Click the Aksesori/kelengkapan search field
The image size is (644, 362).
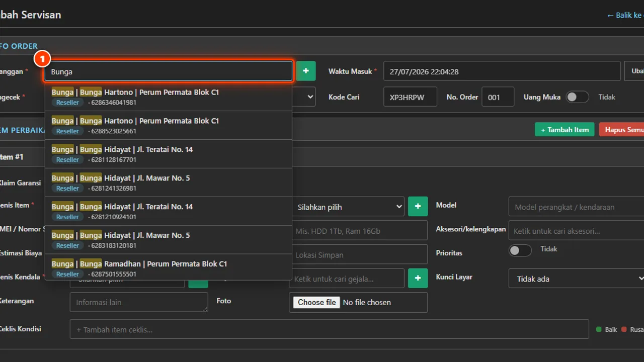(x=577, y=231)
